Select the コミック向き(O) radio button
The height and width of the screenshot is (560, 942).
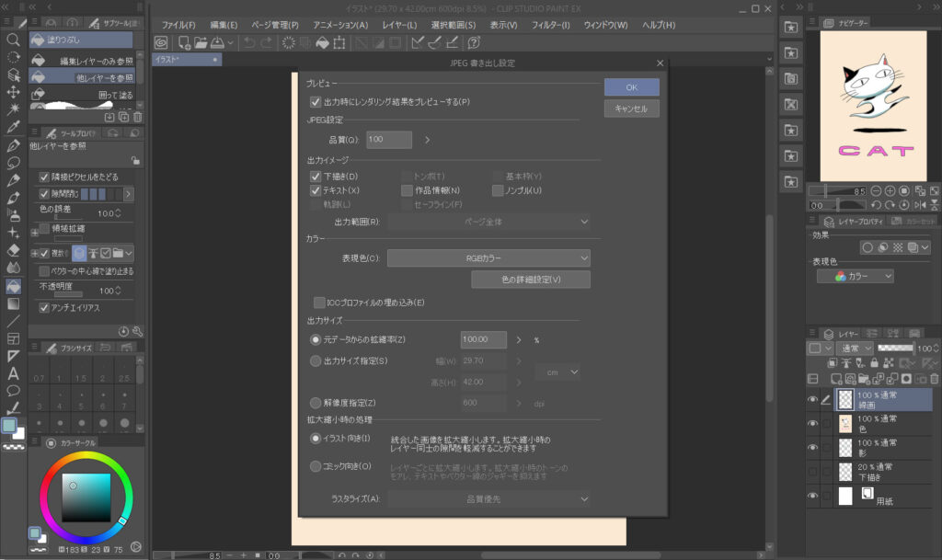(316, 466)
